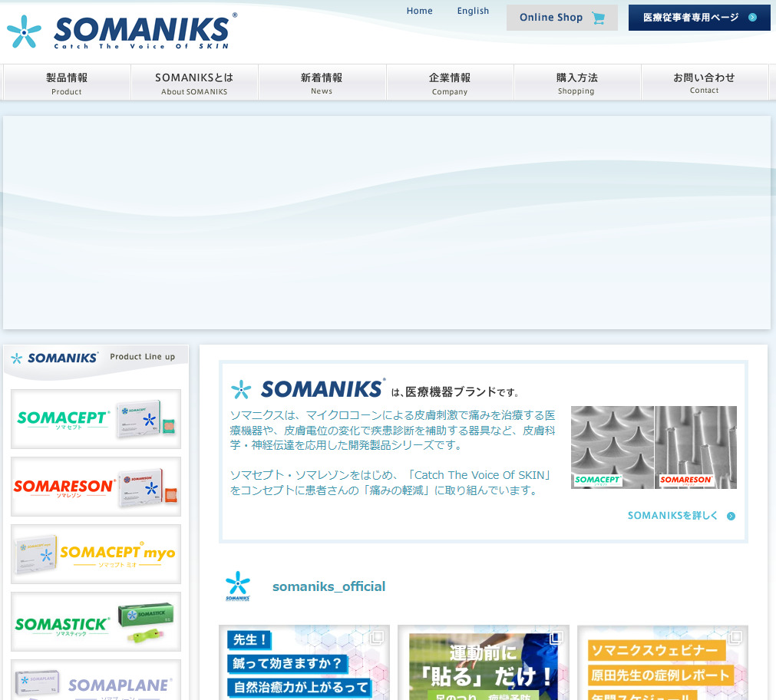Open the Online Shop button
The height and width of the screenshot is (700, 776).
pyautogui.click(x=562, y=18)
